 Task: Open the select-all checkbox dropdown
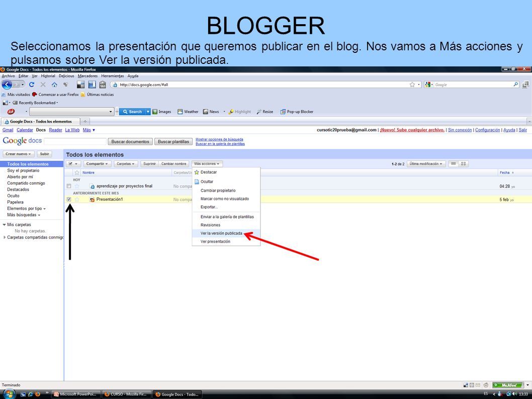73,164
